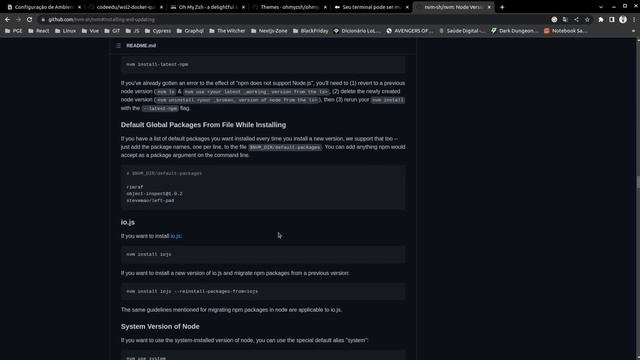This screenshot has height=360, width=640.
Task: Open the BlackFriday bookmarks folder
Action: [x=311, y=31]
